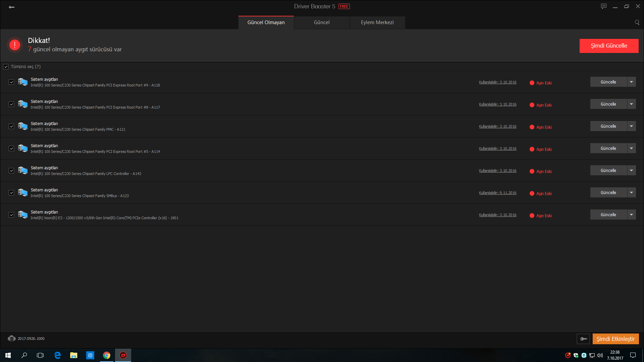The image size is (644, 362).
Task: Uncheck SMBus - A123 driver checkbox
Action: click(11, 193)
